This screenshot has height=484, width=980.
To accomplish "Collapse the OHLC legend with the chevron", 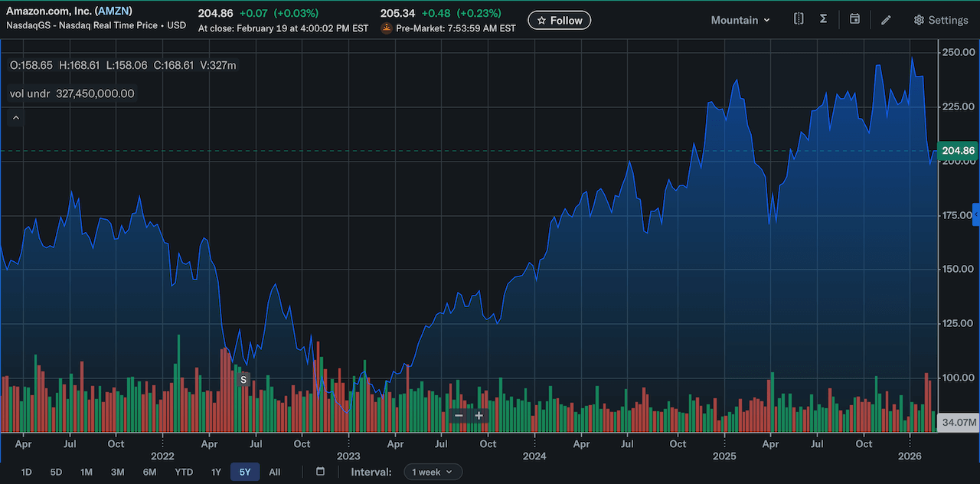I will (15, 117).
